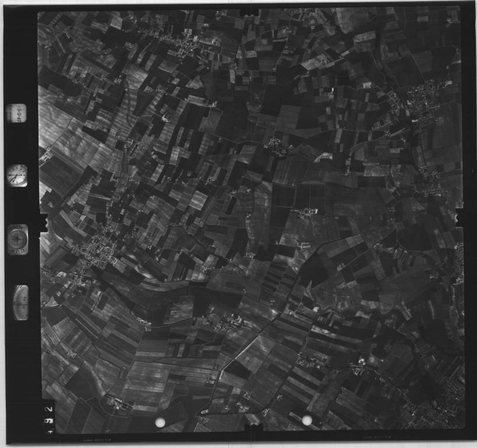Click the topmost counter instrument in left margin
477x448 pixels.
[x=16, y=112]
